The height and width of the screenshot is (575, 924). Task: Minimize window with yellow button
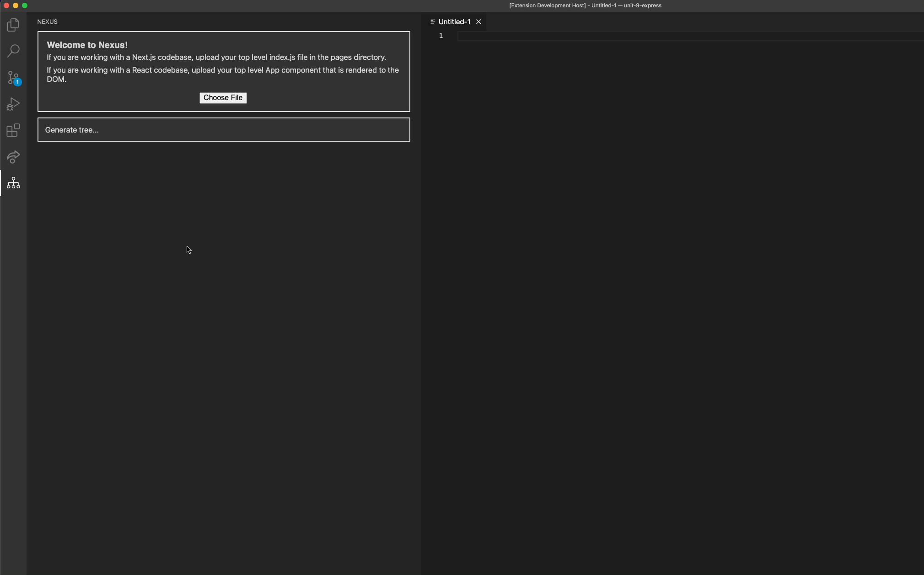[16, 5]
